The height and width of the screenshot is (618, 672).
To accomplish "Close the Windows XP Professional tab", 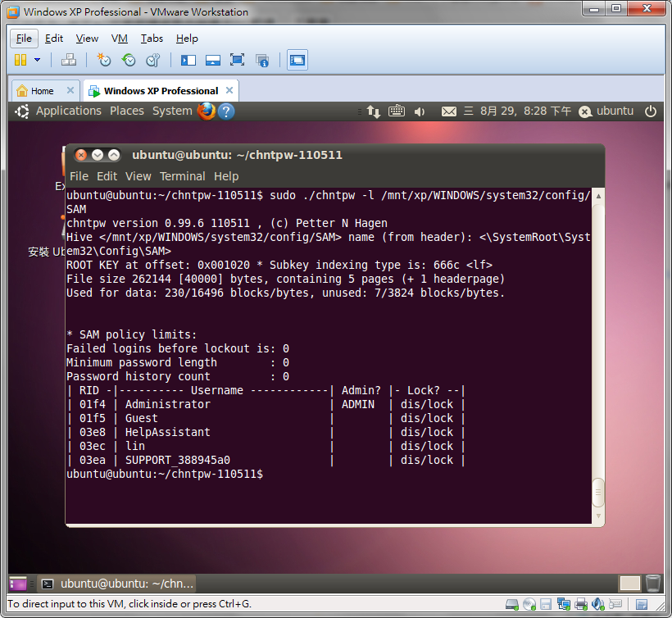I will (x=229, y=90).
